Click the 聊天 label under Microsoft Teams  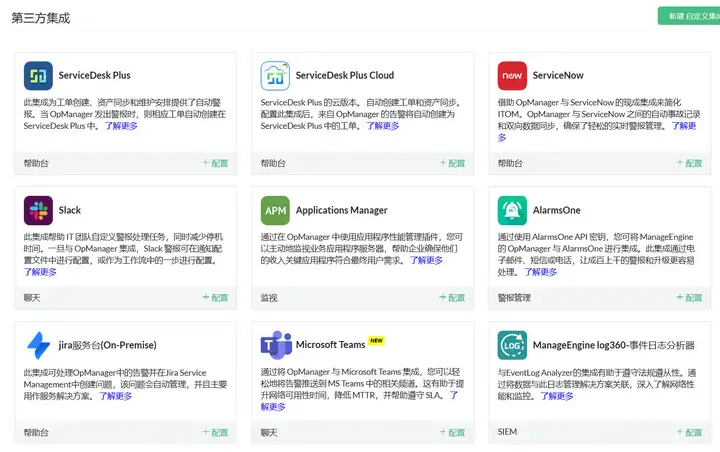point(269,432)
